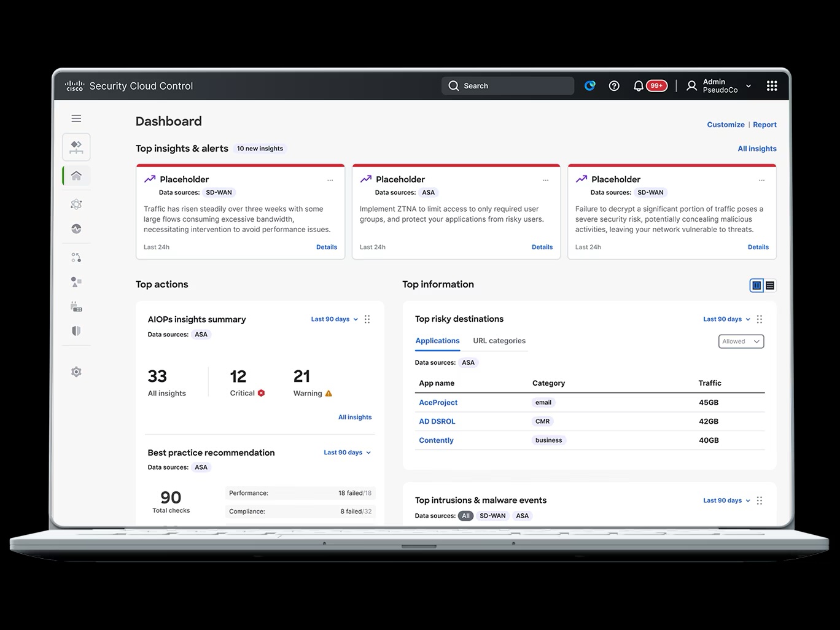Click the blue AI assistant icon
Image resolution: width=840 pixels, height=630 pixels.
point(590,86)
